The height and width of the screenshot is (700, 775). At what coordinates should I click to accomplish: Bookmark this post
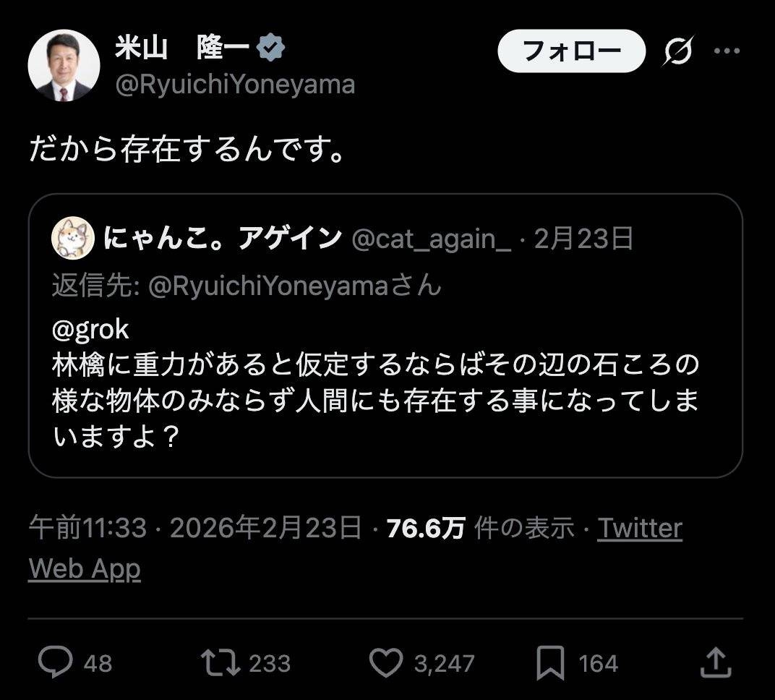(x=551, y=662)
